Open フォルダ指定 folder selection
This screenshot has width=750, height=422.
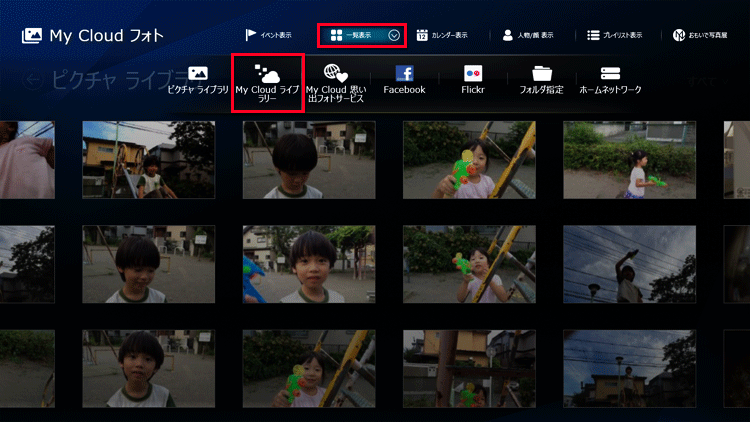coord(541,80)
